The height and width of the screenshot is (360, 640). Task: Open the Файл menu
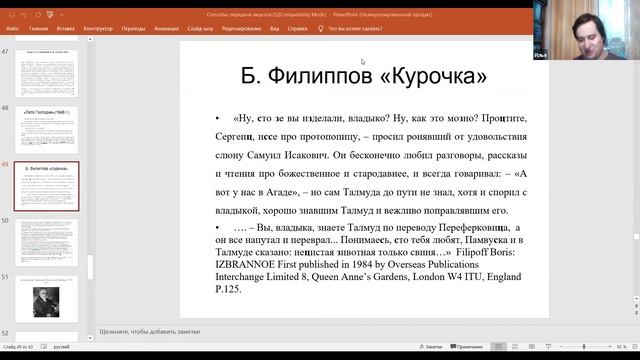pyautogui.click(x=12, y=29)
